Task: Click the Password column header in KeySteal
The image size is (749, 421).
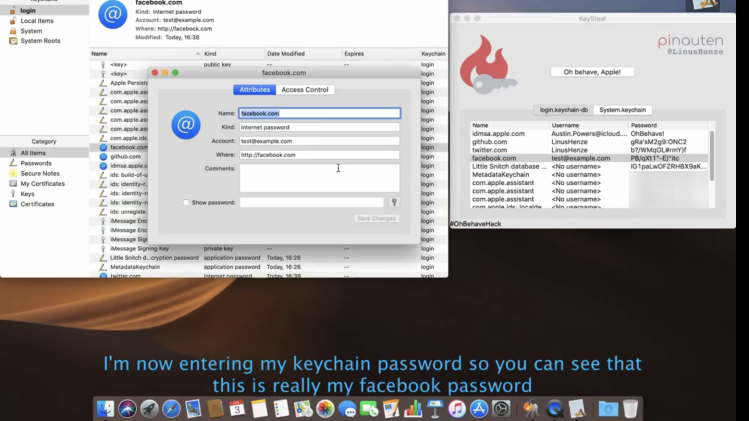Action: pyautogui.click(x=668, y=125)
